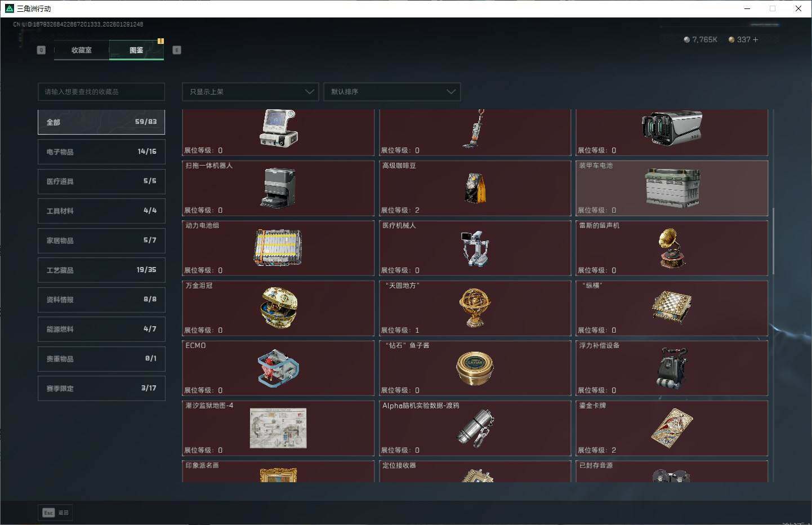Open the 装甲车电池 item card
This screenshot has width=812, height=525.
click(672, 188)
